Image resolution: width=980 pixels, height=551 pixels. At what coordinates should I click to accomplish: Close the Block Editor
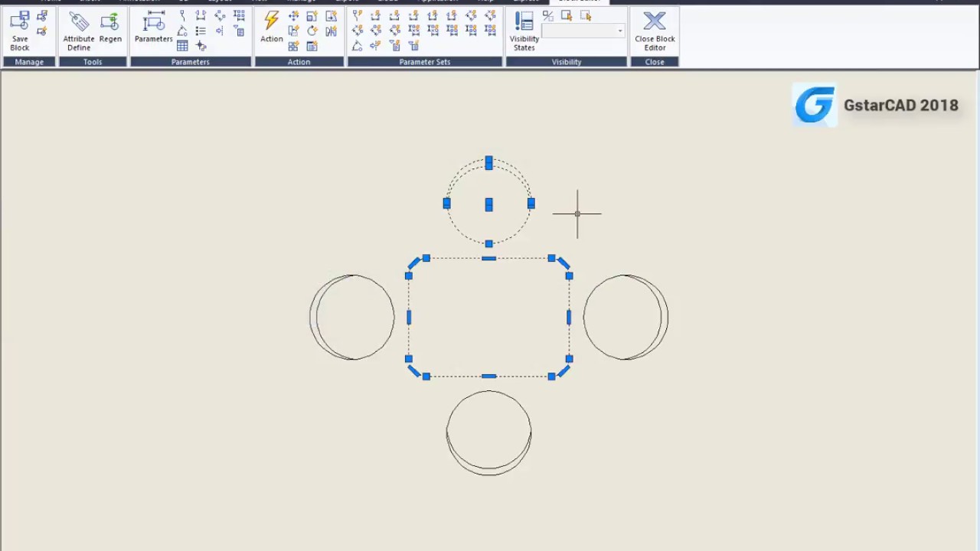tap(655, 31)
